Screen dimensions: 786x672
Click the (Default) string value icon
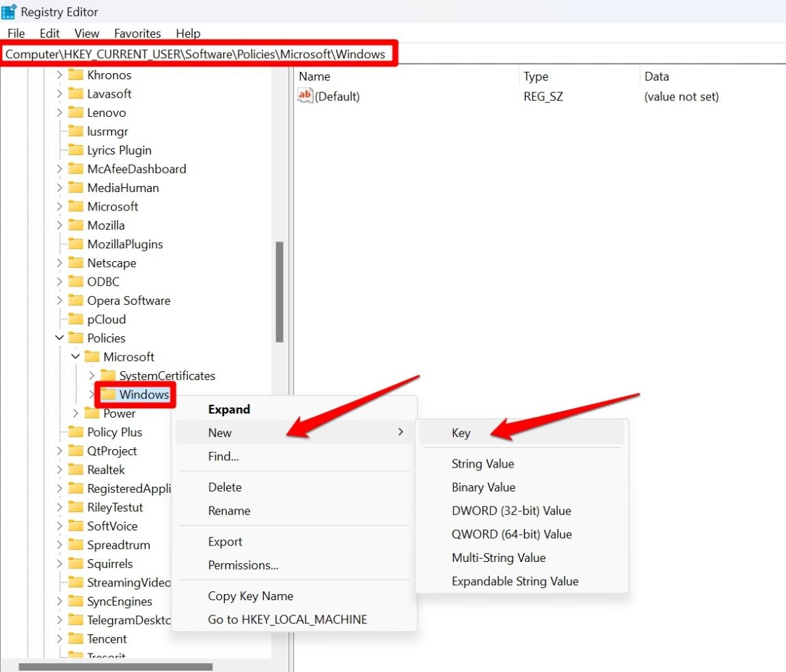click(305, 95)
